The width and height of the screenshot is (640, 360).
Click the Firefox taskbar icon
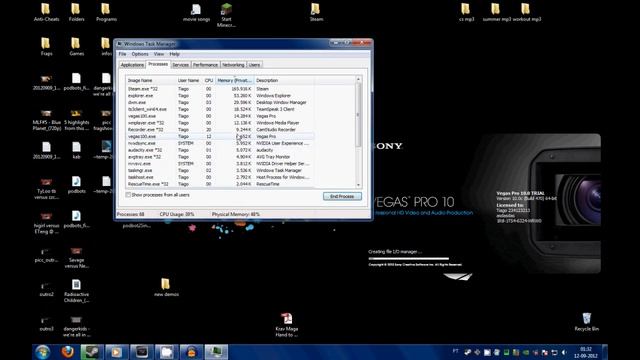[68, 352]
